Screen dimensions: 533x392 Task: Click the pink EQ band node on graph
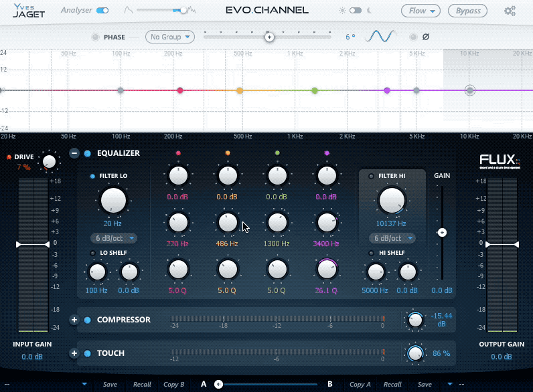pos(180,90)
